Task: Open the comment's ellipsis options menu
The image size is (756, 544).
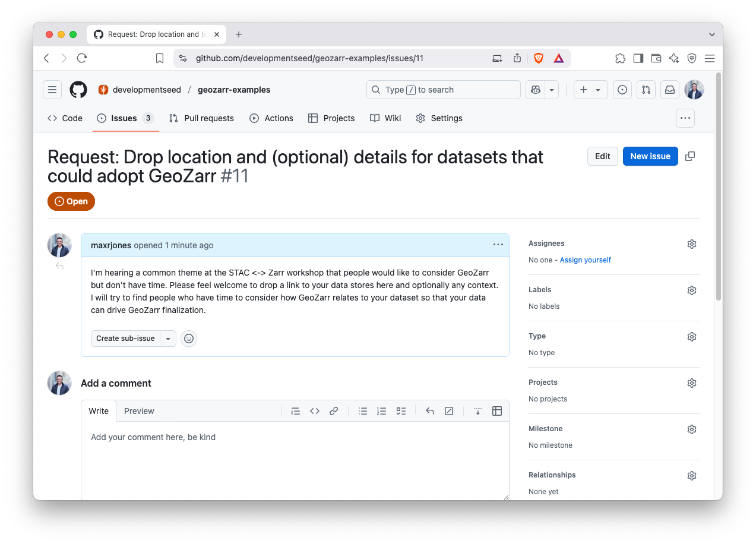Action: (498, 244)
